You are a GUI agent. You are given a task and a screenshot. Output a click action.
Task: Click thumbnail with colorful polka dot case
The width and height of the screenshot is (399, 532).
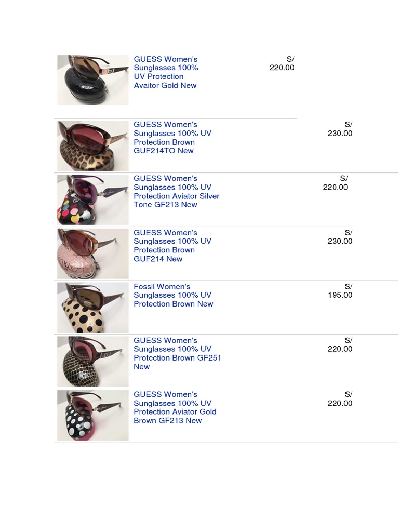[93, 199]
